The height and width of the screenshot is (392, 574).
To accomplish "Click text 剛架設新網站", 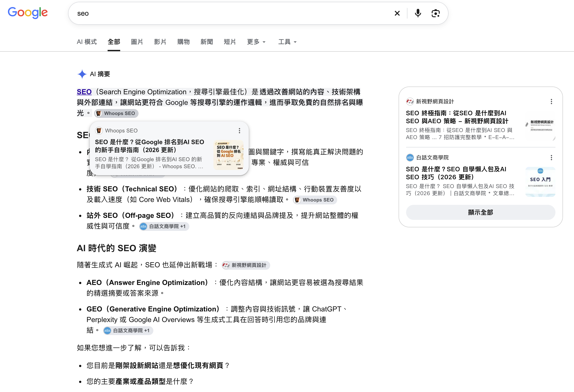I will [137, 366].
